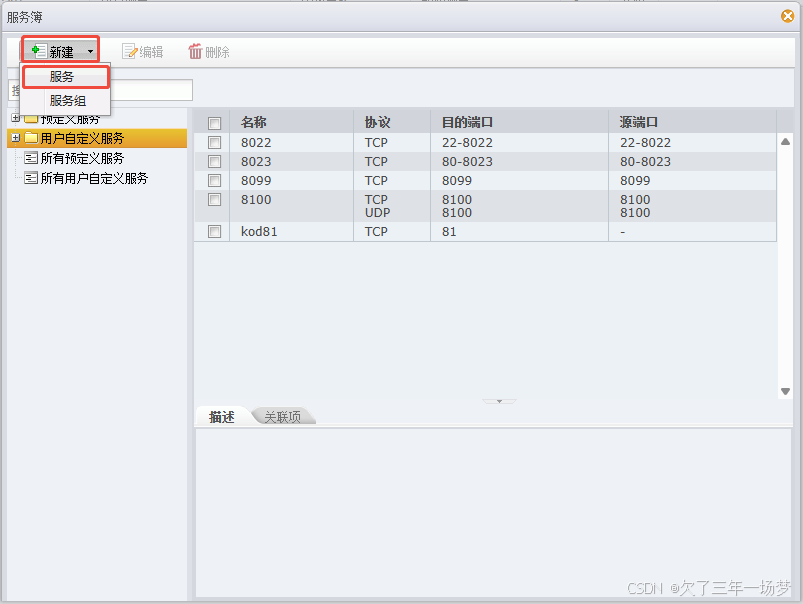
Task: Click the service name 8100
Action: pyautogui.click(x=256, y=199)
